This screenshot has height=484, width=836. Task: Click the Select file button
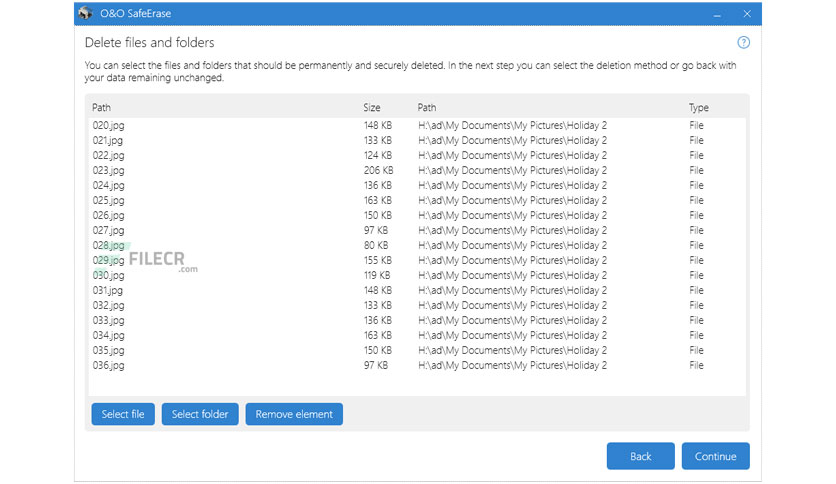pyautogui.click(x=123, y=414)
